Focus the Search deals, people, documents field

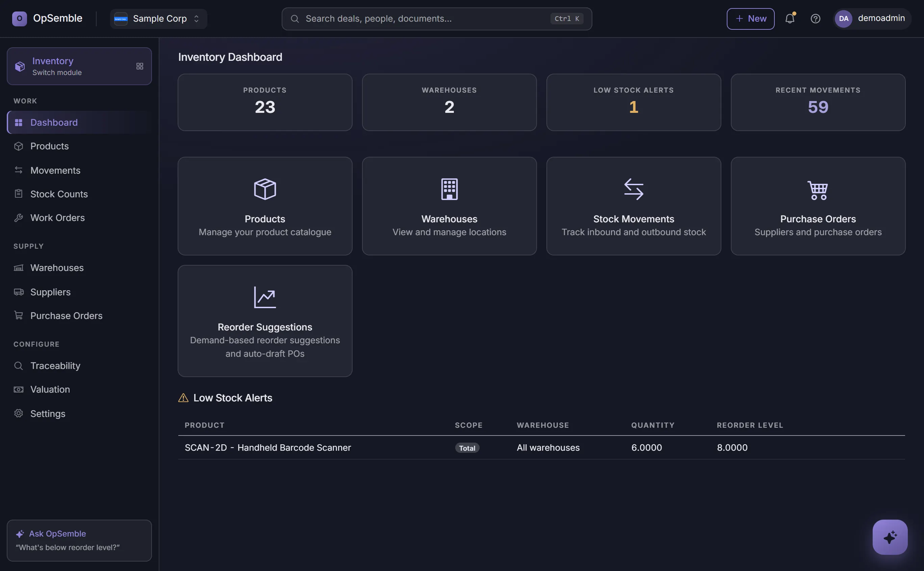tap(437, 19)
